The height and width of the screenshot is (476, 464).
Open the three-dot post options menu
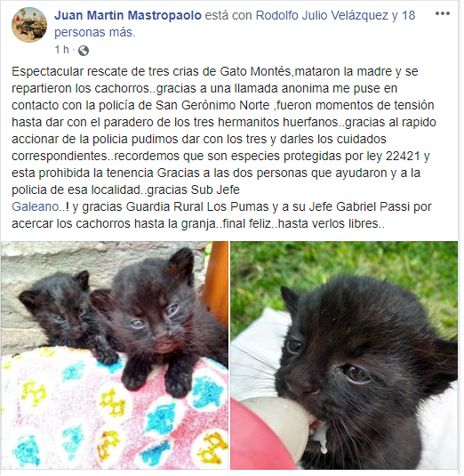442,13
